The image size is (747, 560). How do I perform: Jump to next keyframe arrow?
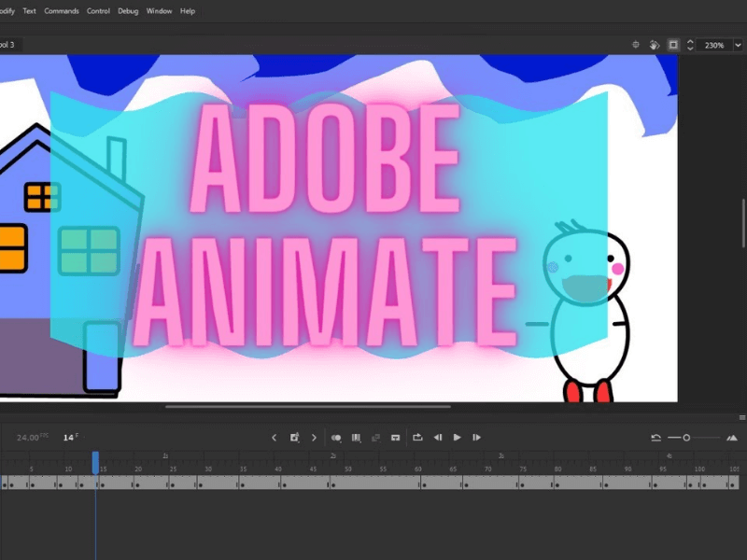[x=314, y=437]
